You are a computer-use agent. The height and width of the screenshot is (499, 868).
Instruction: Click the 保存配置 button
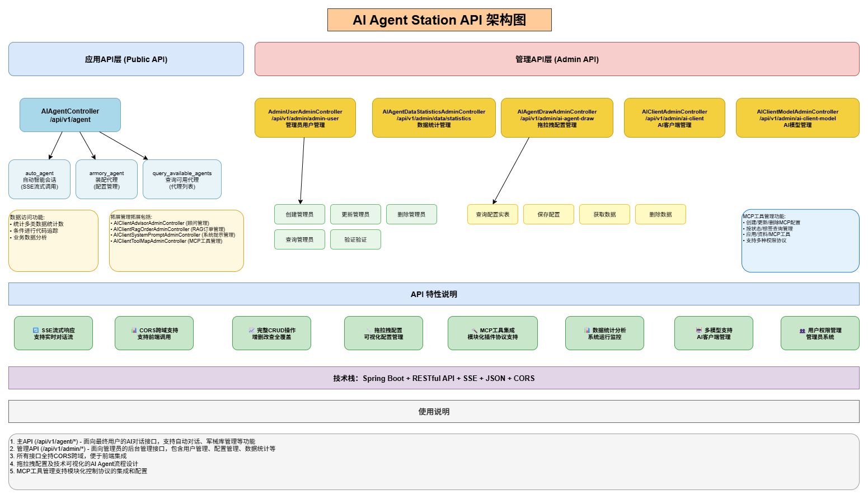click(x=548, y=214)
